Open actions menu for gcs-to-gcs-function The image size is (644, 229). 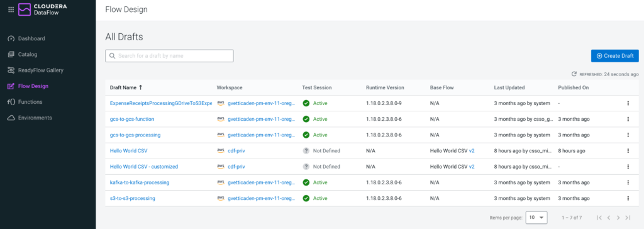[x=628, y=120]
